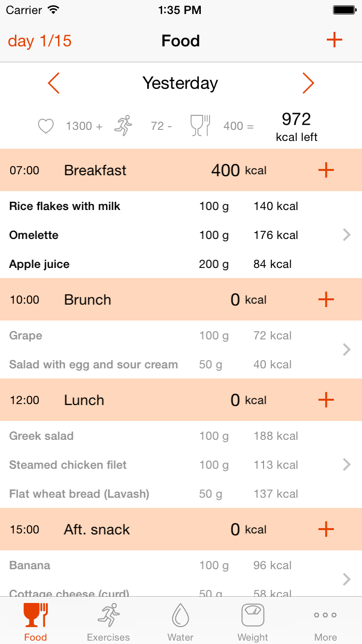Screen dimensions: 362x644
Task: Open Brunch suggestions chevron
Action: [346, 350]
